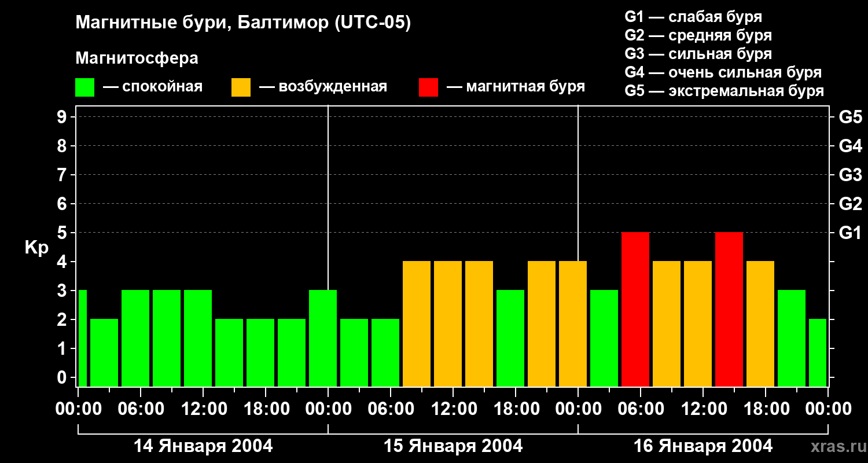Click the 'Kp' vertical axis label
This screenshot has height=463, width=868.
click(x=36, y=248)
